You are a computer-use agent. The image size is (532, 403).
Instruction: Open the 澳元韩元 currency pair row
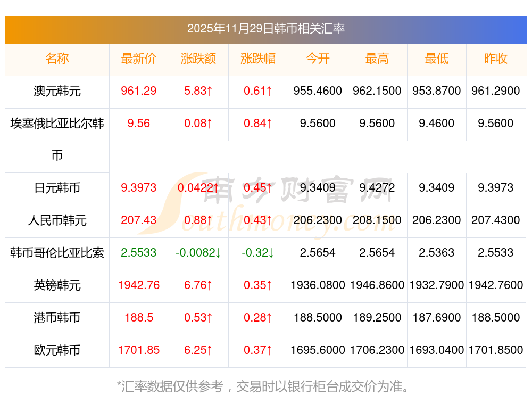pos(57,91)
